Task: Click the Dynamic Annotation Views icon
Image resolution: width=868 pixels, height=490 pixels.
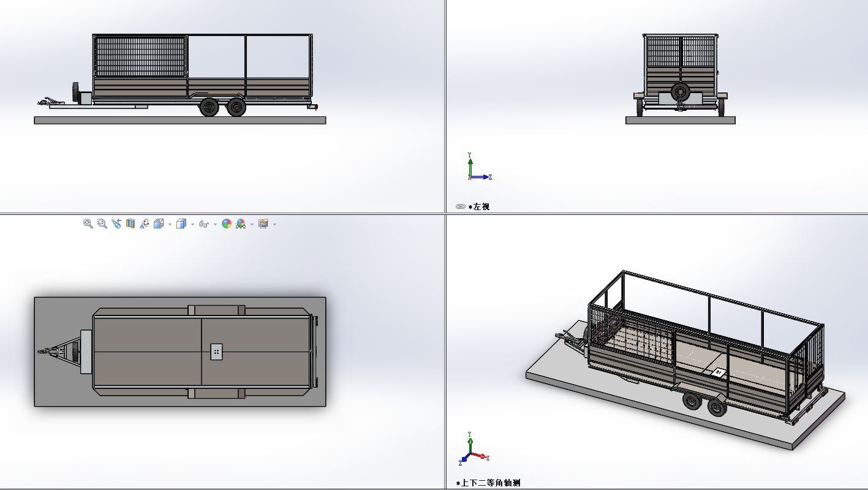Action: (145, 224)
